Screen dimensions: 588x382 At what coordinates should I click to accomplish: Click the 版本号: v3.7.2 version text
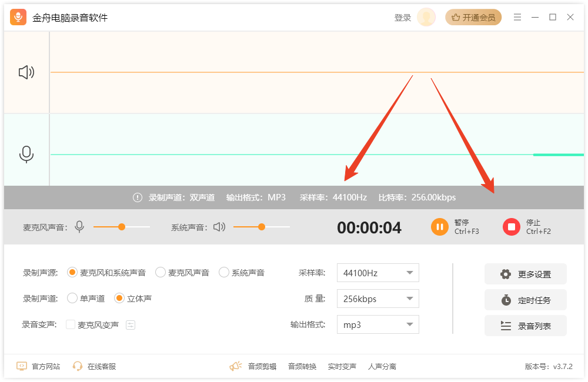pyautogui.click(x=549, y=366)
